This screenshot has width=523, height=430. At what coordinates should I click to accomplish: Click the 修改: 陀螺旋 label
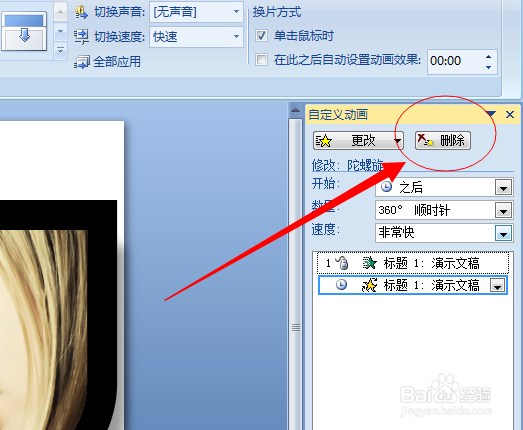tap(347, 165)
